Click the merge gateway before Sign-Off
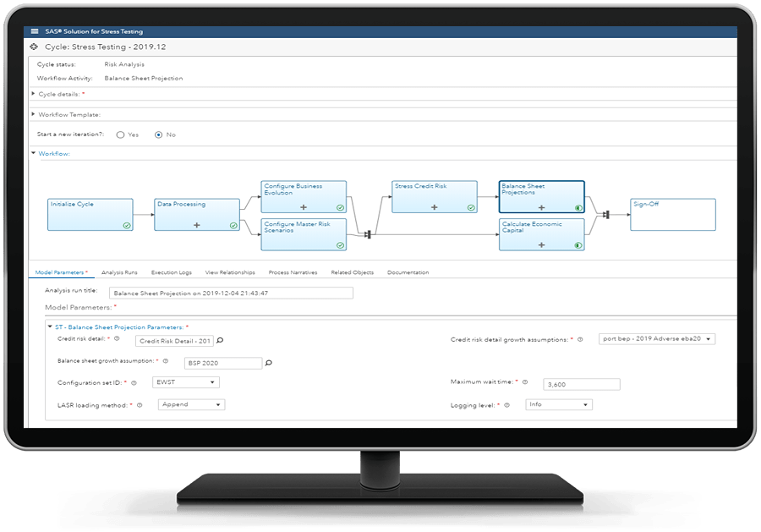The image size is (761, 532). tap(605, 215)
